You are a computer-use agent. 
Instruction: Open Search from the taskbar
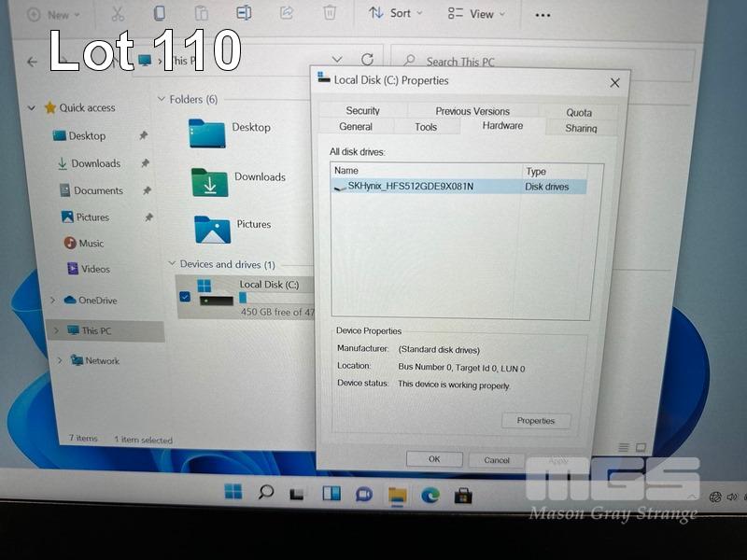click(265, 492)
